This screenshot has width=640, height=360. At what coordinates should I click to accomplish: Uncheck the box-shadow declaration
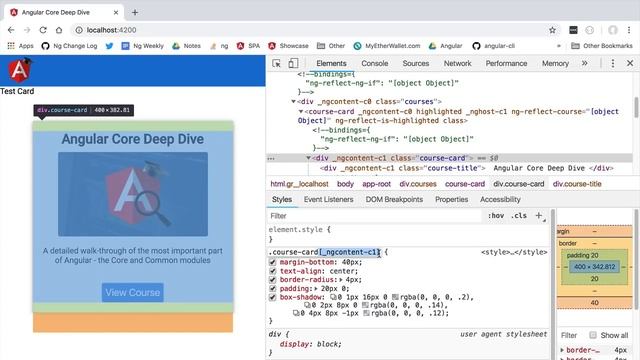(273, 297)
